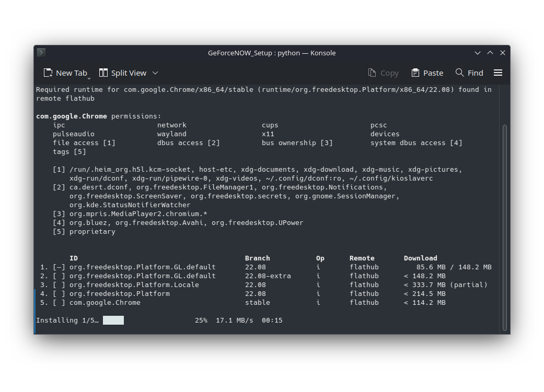This screenshot has width=544, height=392.
Task: Open the hamburger menu
Action: (498, 73)
